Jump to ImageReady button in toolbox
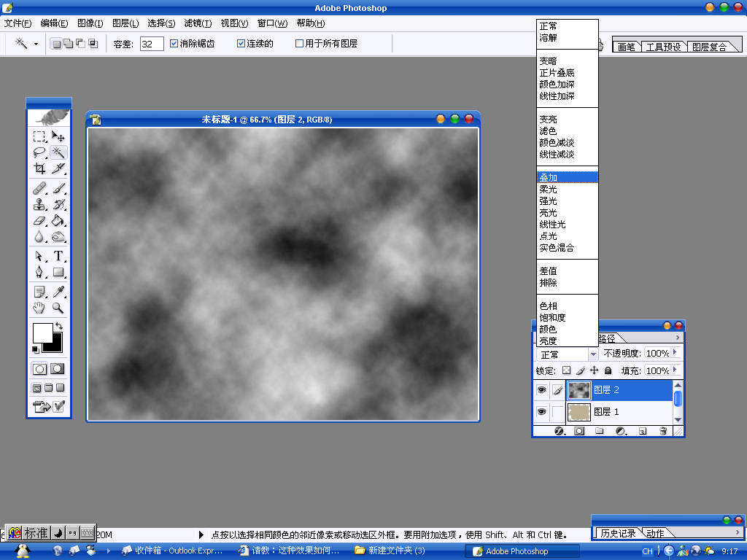This screenshot has height=560, width=747. pos(42,407)
